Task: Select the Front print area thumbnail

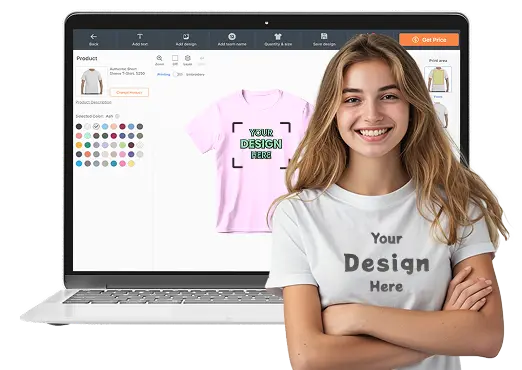Action: tap(438, 79)
